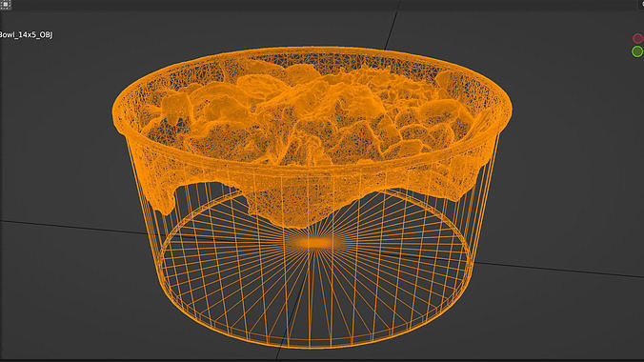
Task: Click the green circle on the navigation gizmo
Action: tap(637, 51)
